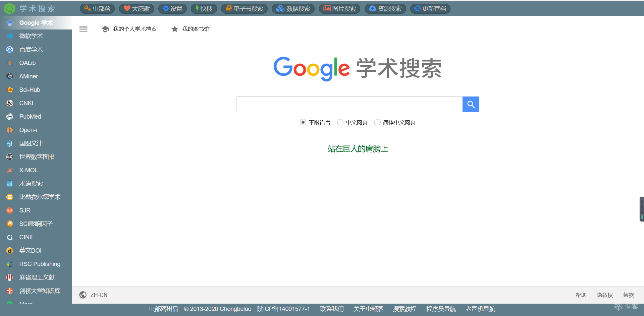Screen dimensions: 644x316
Task: Click the 学术搜索 title text
Action: coord(37,9)
